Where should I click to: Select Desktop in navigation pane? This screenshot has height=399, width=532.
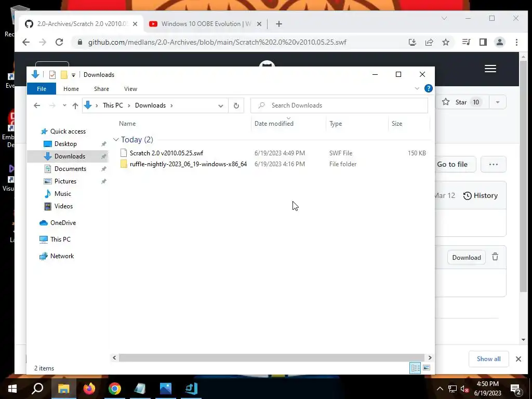(x=65, y=144)
